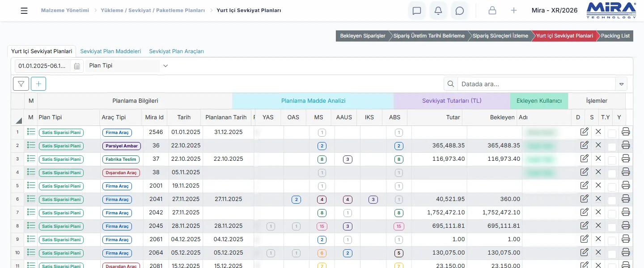Delete the plan with Mira Id 2045

(598, 225)
